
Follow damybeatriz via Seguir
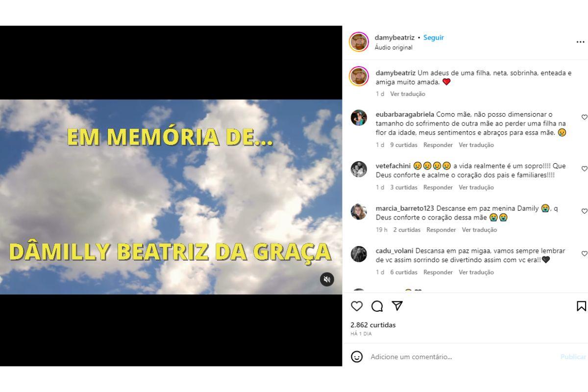tap(434, 38)
